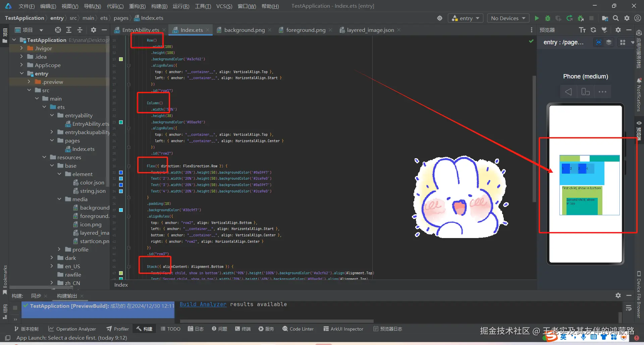Click the editor vertical scrollbar
This screenshot has height=345, width=644.
(x=534, y=139)
